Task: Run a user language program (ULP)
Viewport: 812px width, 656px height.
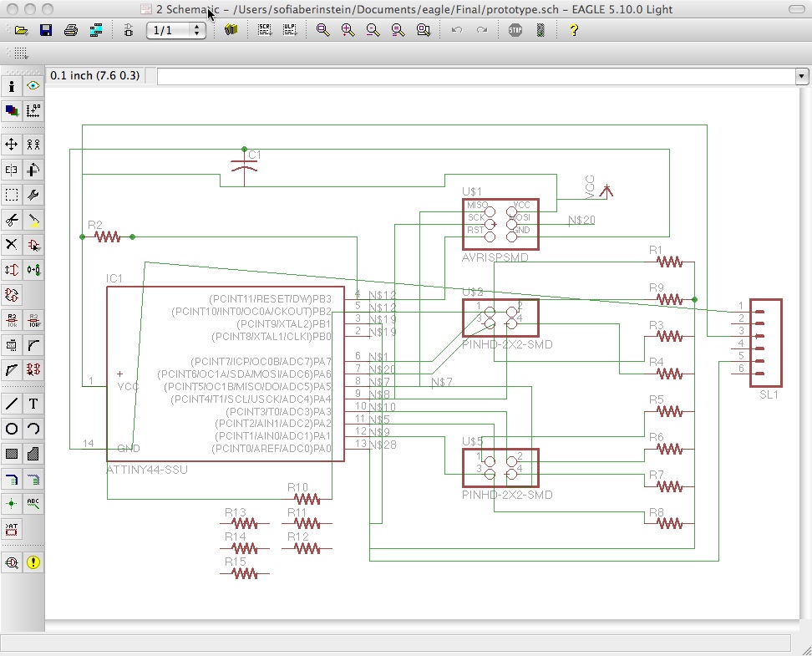Action: (290, 30)
